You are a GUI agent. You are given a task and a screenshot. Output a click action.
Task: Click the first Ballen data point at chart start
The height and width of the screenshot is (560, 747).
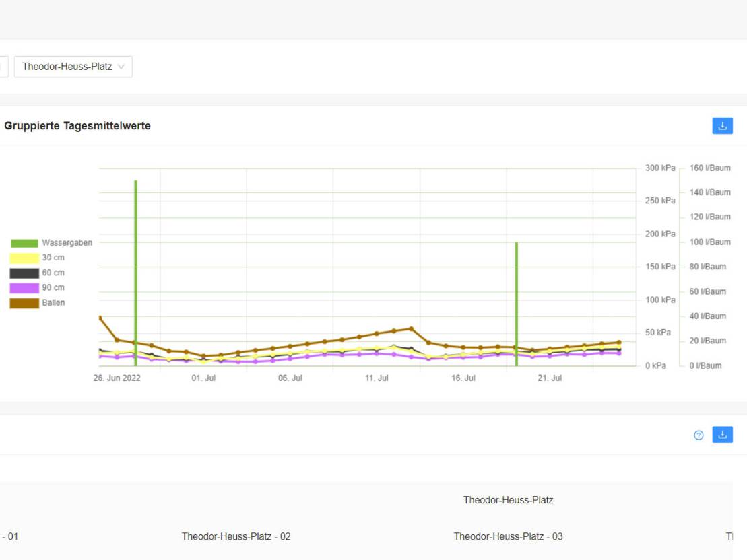click(x=100, y=318)
